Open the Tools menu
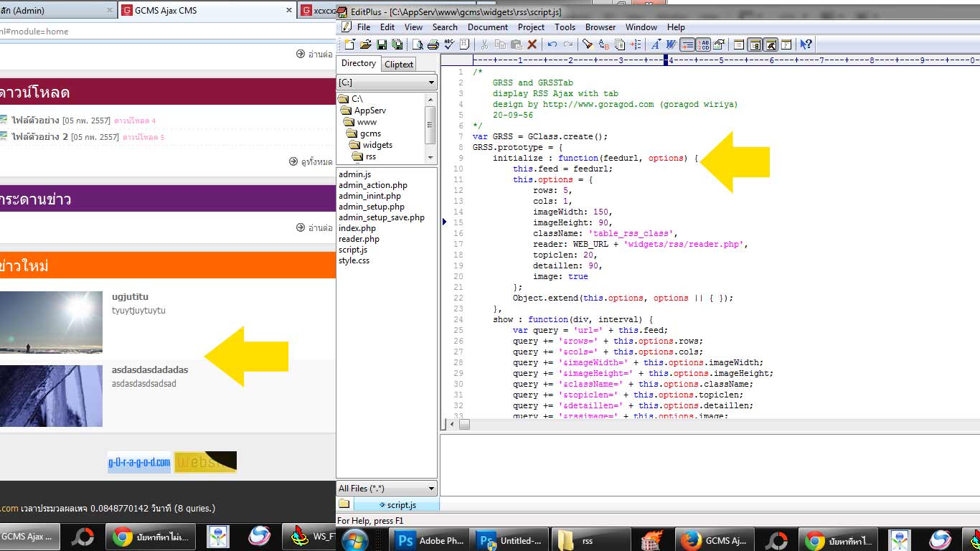This screenshot has height=551, width=980. tap(565, 27)
